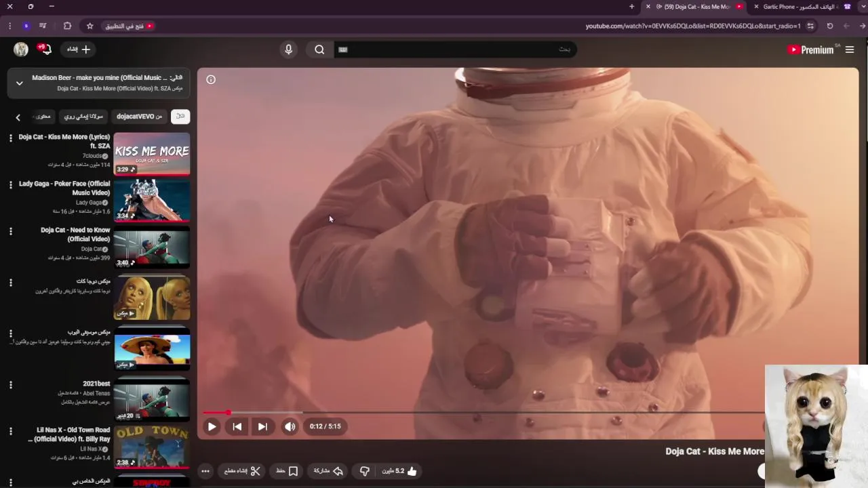Open media controls icon in browser toolbar
868x488 pixels.
tap(43, 26)
